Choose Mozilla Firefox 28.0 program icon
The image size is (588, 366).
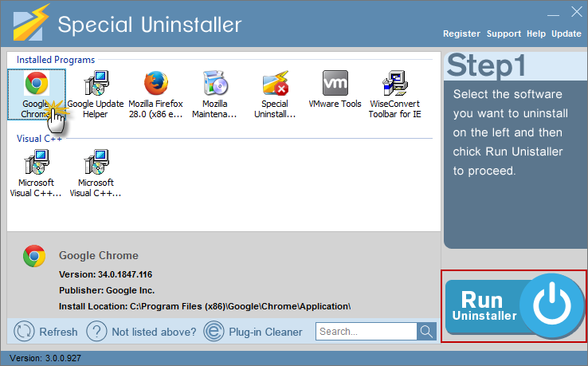click(156, 92)
